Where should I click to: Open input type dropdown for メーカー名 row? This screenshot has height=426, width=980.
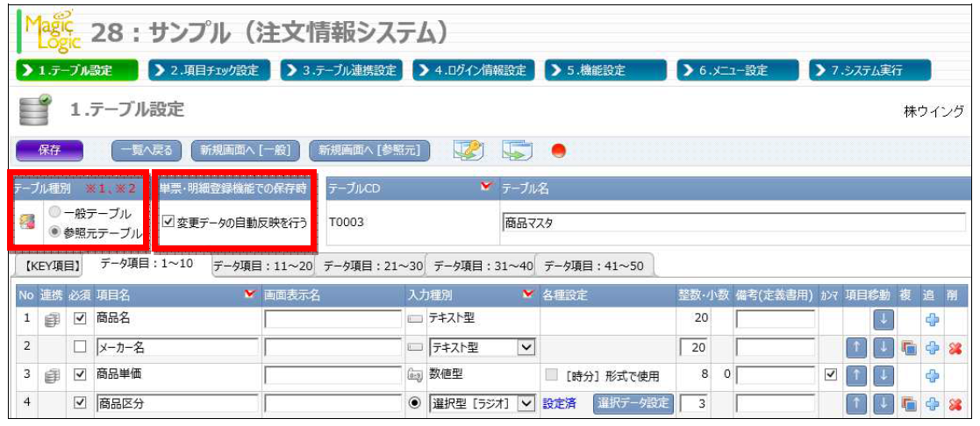[x=526, y=348]
